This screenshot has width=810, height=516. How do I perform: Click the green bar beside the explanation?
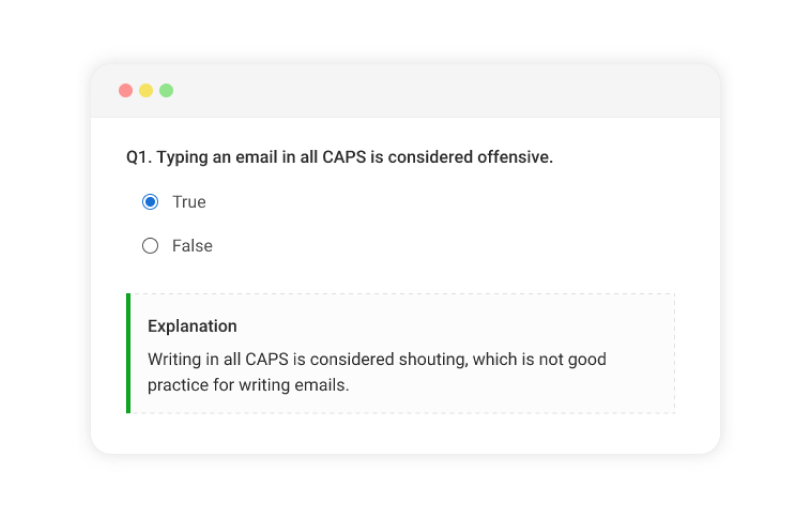128,353
